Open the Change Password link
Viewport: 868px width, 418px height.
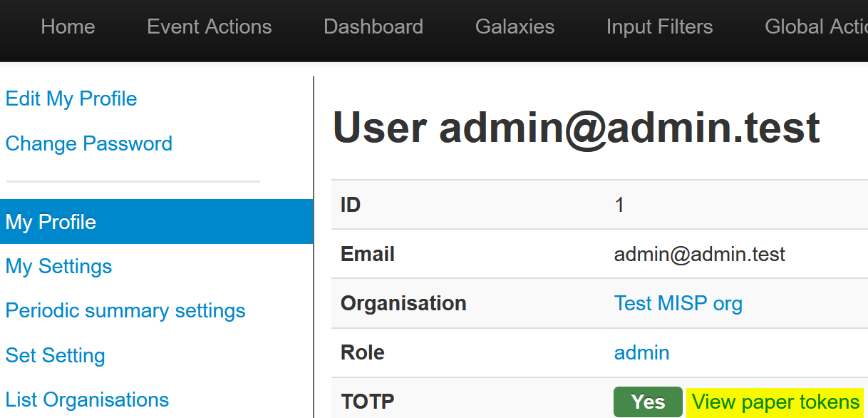(88, 143)
